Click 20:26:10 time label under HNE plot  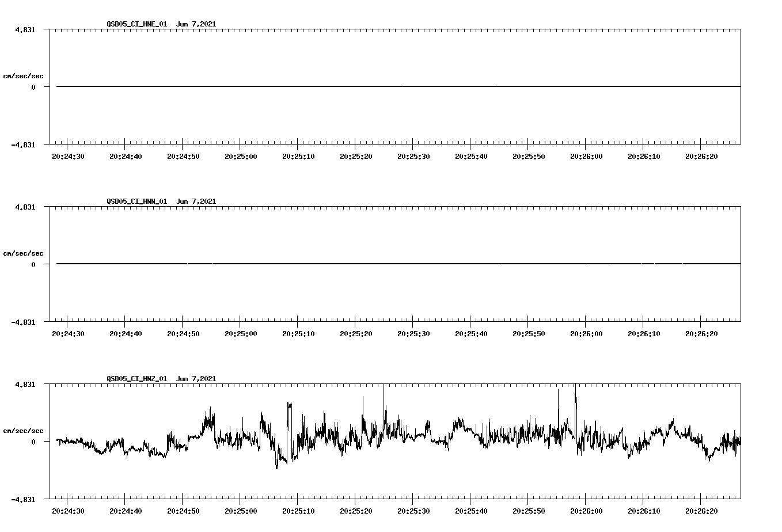click(x=644, y=157)
